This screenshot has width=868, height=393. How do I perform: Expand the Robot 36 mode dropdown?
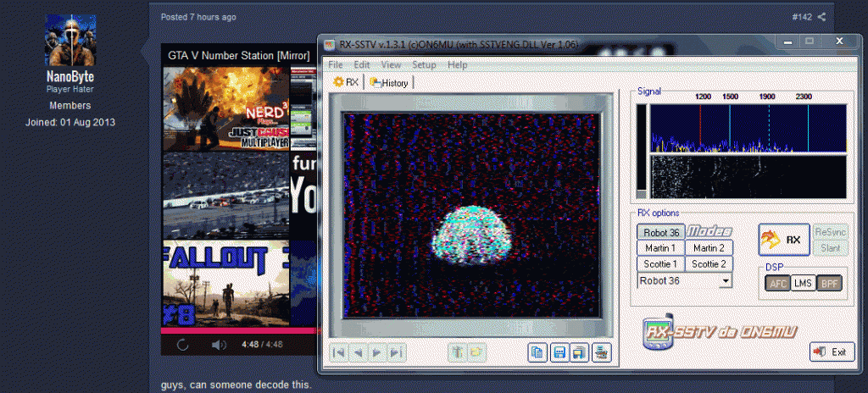(x=725, y=281)
